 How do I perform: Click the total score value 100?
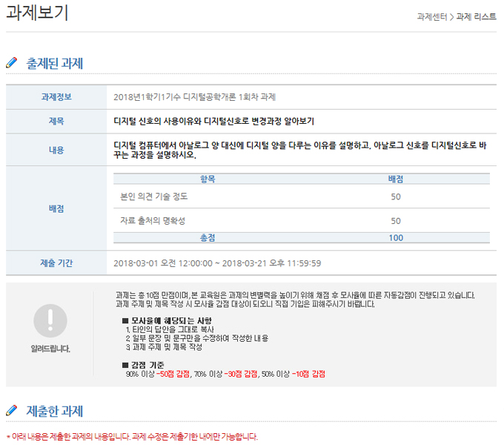pyautogui.click(x=396, y=237)
